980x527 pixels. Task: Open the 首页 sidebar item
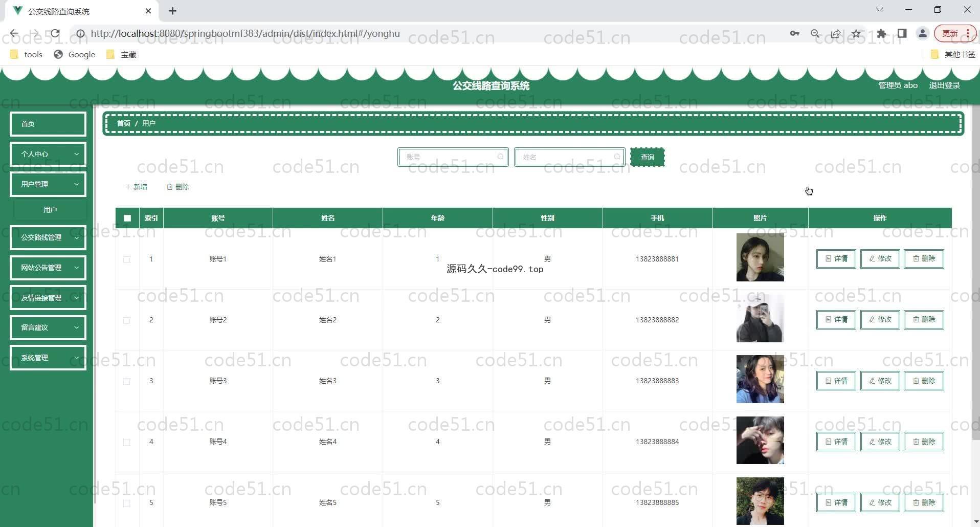click(48, 124)
